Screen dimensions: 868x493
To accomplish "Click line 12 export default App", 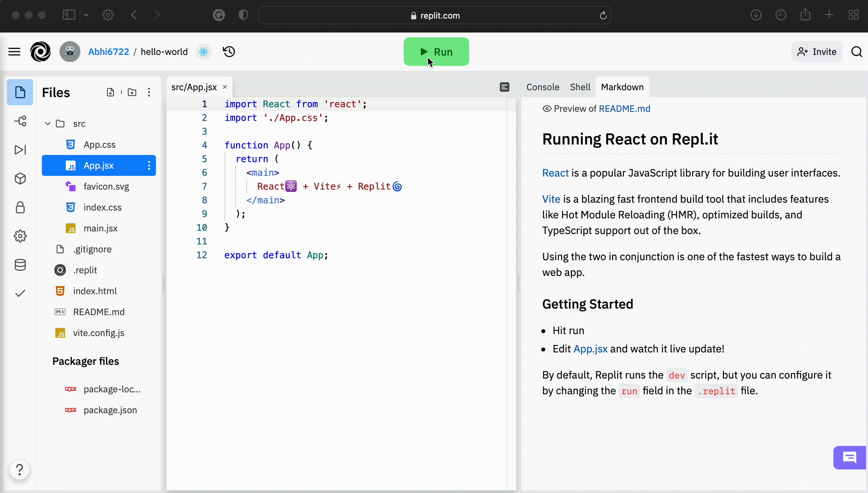I will pos(276,255).
